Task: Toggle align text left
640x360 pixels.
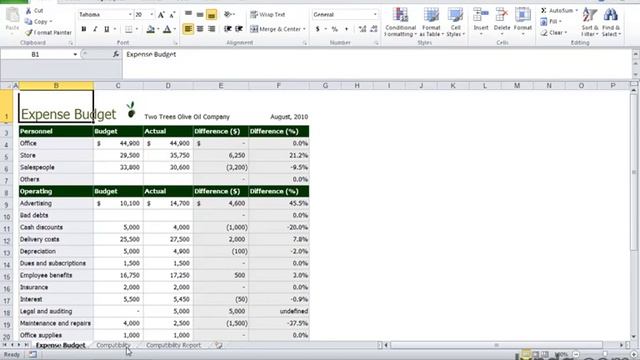Action: click(x=188, y=29)
